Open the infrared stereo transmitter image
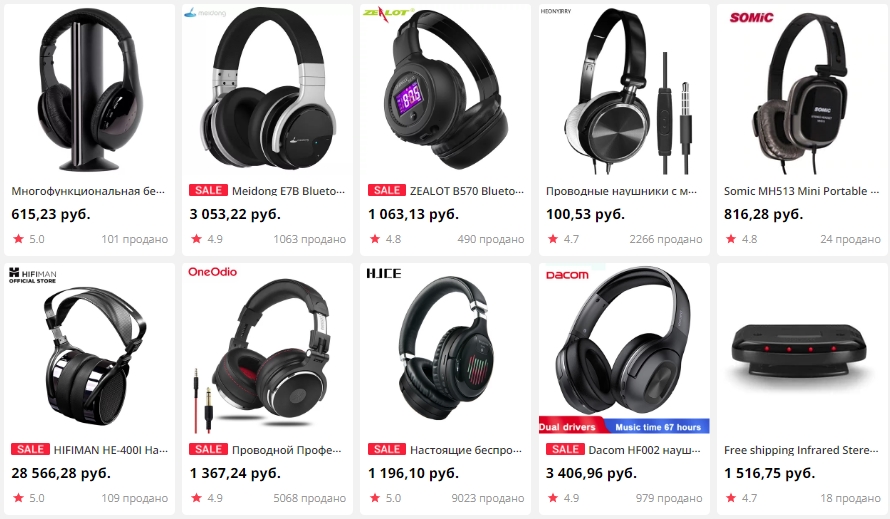This screenshot has width=890, height=519. click(x=800, y=350)
